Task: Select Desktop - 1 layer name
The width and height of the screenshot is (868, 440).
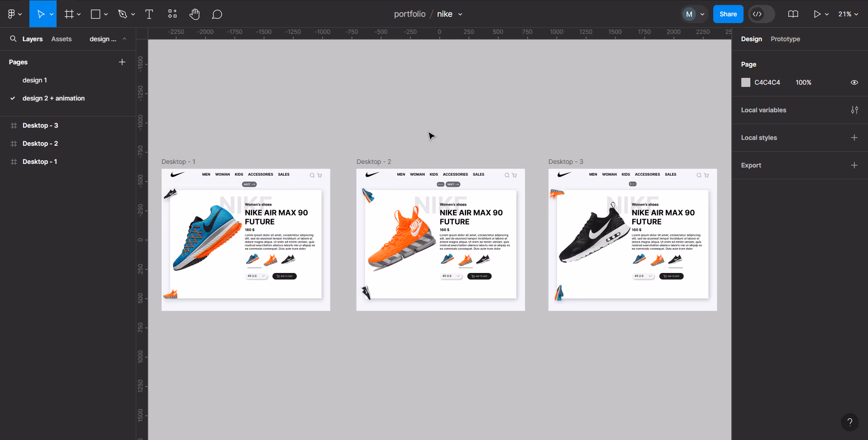Action: point(40,162)
